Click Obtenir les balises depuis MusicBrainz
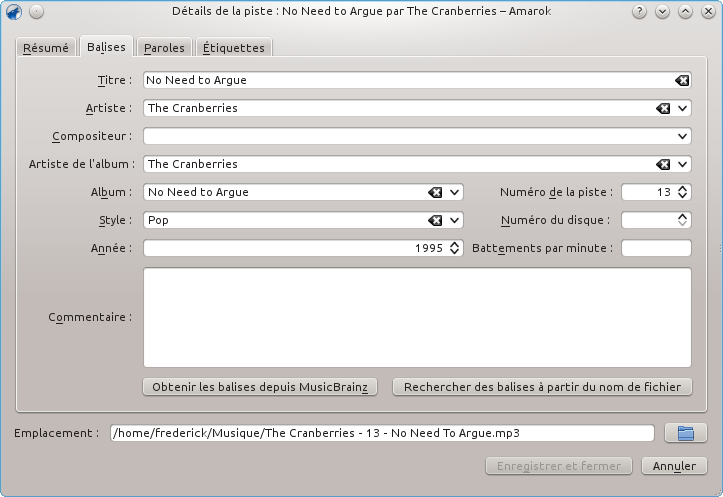723x497 pixels. pos(260,387)
